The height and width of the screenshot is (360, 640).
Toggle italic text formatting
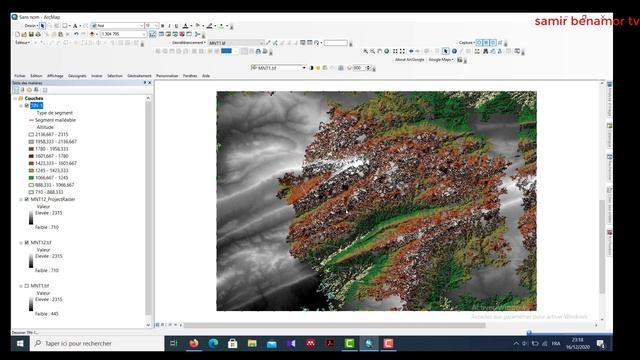coord(169,26)
